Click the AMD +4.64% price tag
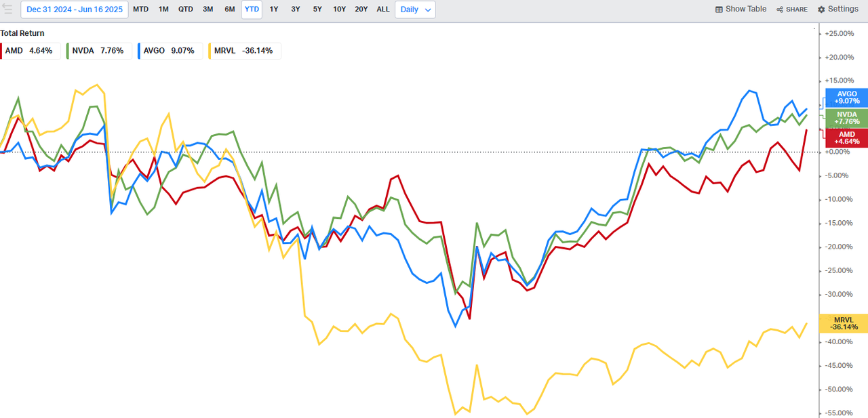Image resolution: width=868 pixels, height=418 pixels. (847, 138)
